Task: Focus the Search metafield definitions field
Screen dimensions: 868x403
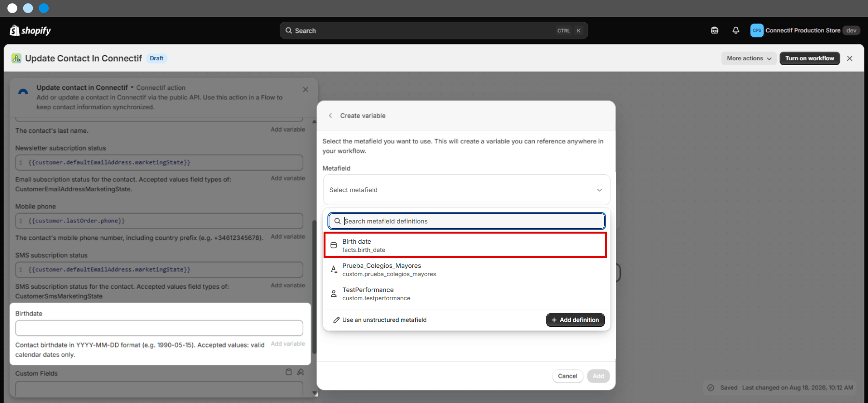Action: pos(466,221)
